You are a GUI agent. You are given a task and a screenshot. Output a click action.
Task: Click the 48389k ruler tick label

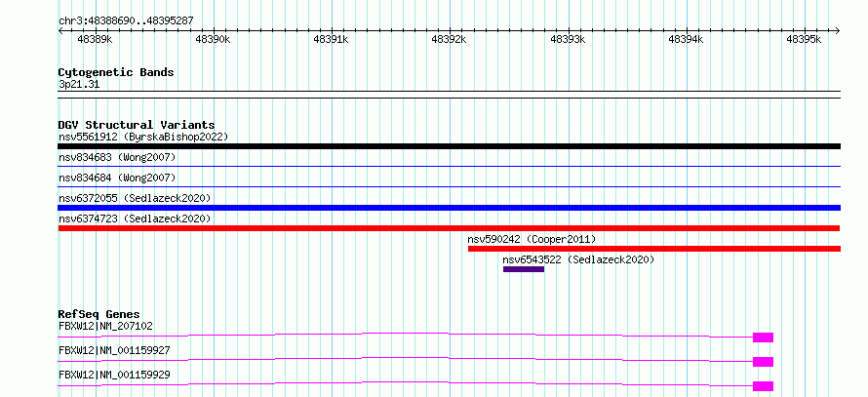(95, 40)
